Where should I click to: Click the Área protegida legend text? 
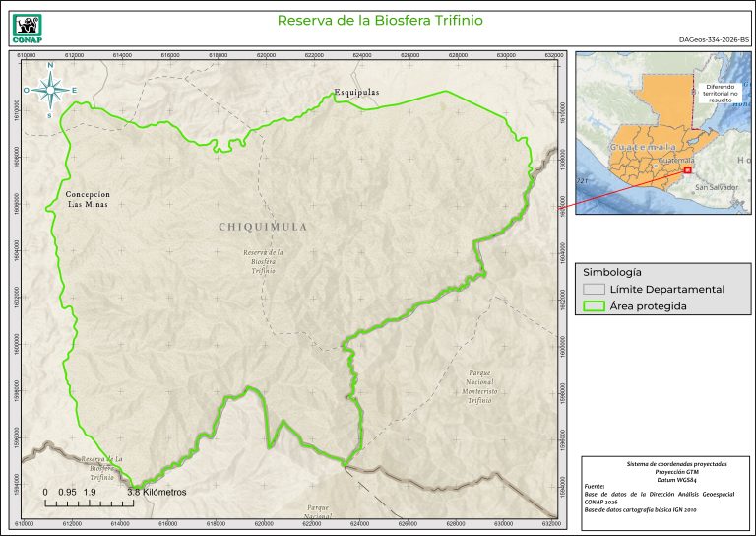[x=648, y=306]
